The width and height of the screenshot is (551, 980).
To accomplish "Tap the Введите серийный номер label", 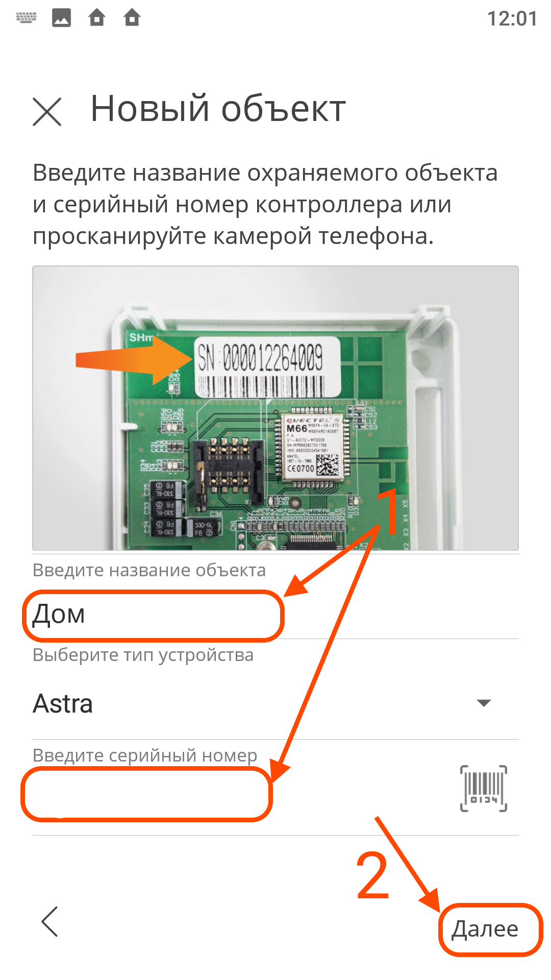I will point(145,755).
